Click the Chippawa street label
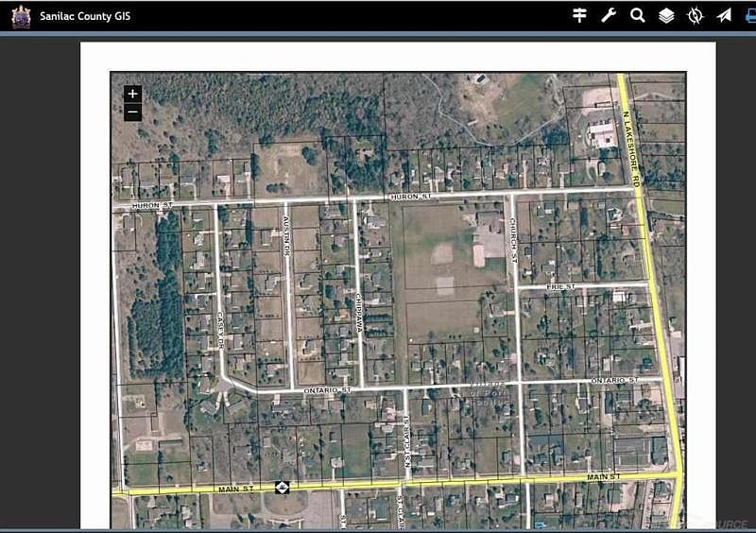This screenshot has height=533, width=756. (x=359, y=313)
